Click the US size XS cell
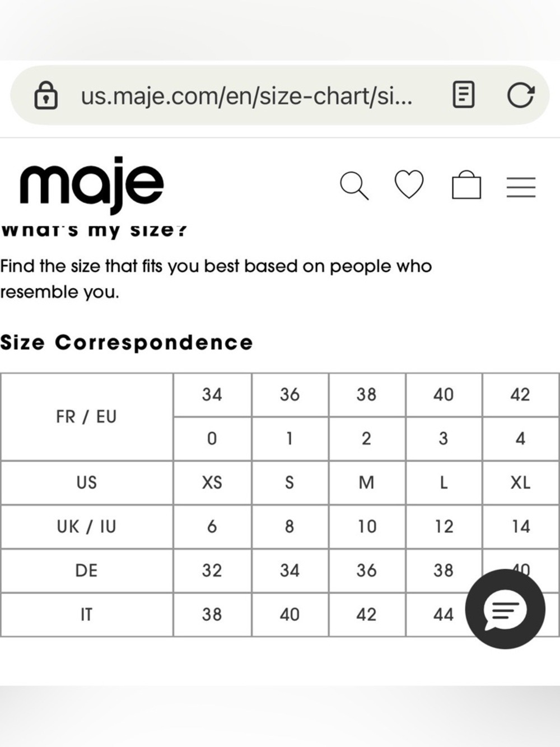Screen dimensions: 560x747 pyautogui.click(x=212, y=482)
